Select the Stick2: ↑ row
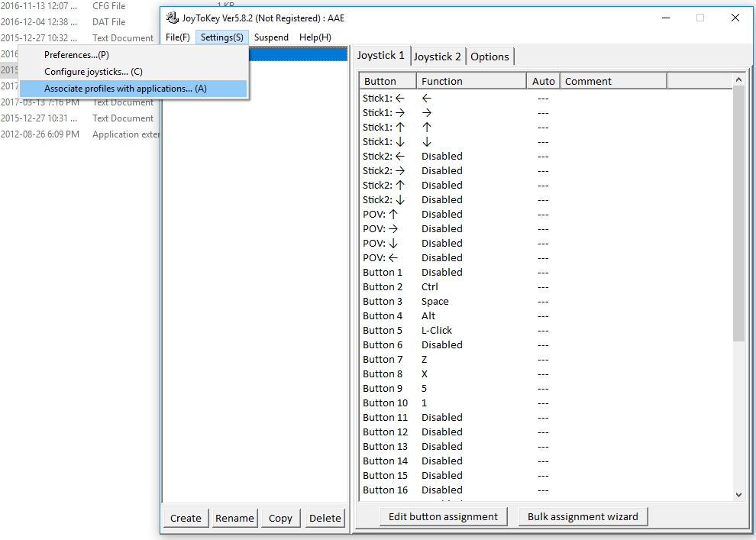The height and width of the screenshot is (540, 756). coord(546,185)
